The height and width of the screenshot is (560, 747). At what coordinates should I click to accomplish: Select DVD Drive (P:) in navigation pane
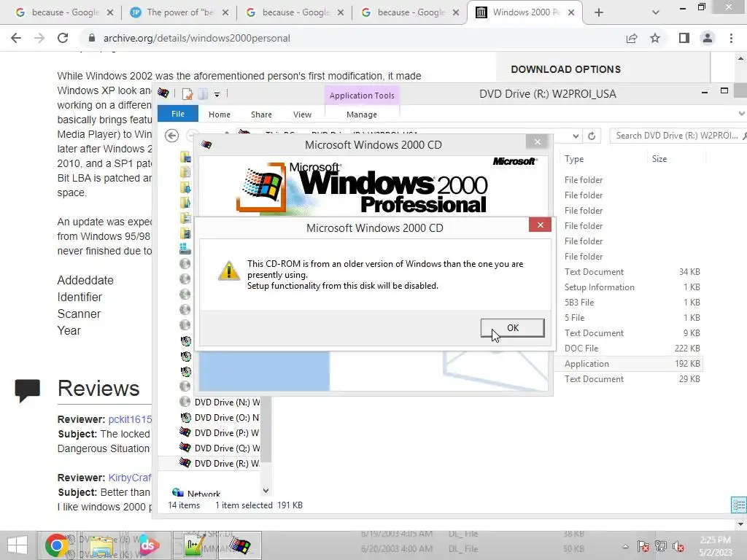click(x=220, y=433)
